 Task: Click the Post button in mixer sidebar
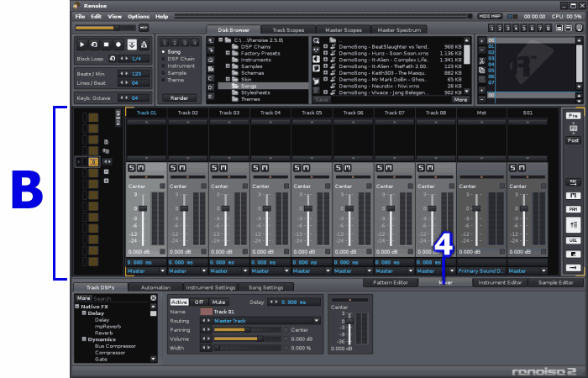click(573, 140)
